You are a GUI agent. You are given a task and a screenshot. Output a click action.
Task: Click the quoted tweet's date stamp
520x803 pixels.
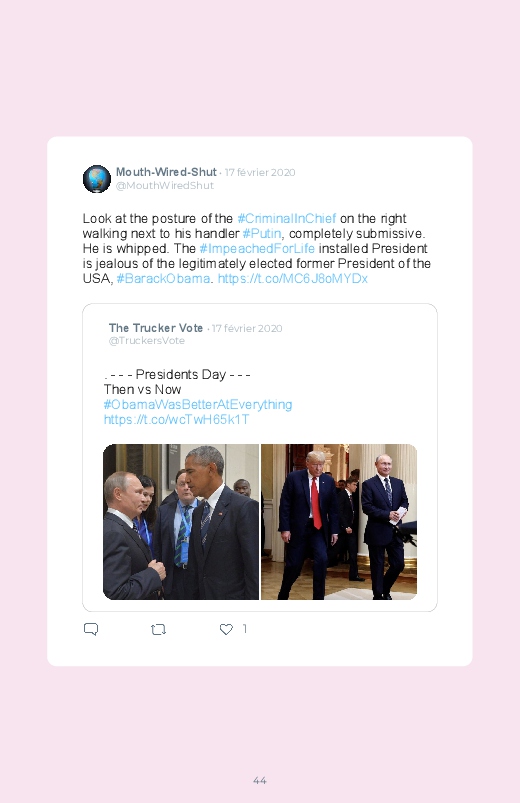[x=247, y=328]
